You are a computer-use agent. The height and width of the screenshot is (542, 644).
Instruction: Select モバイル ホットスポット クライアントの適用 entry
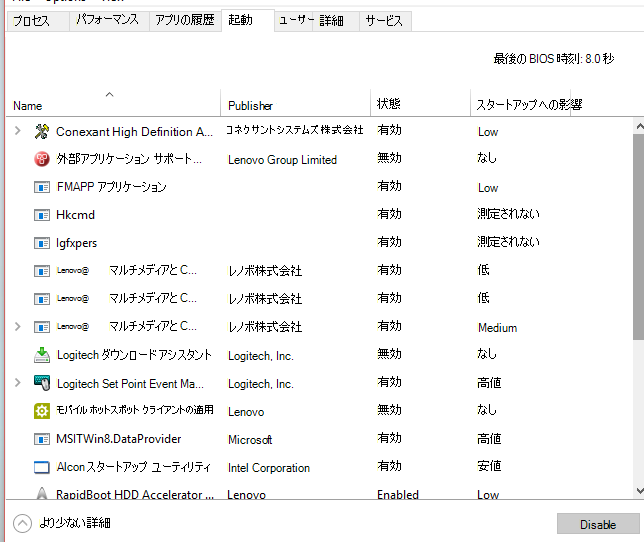[135, 411]
